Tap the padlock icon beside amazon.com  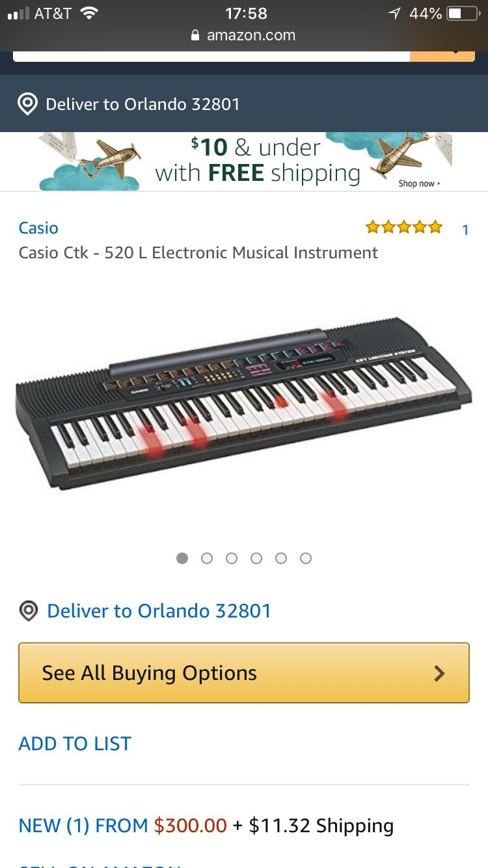pos(195,36)
